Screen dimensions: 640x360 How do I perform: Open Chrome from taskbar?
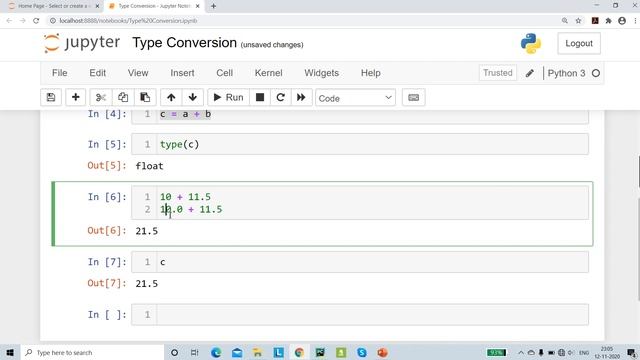pyautogui.click(x=299, y=353)
